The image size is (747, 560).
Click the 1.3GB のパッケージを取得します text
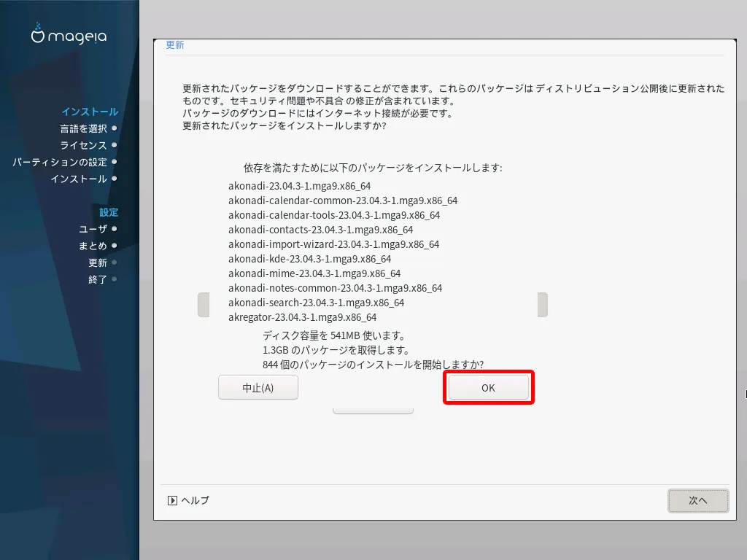click(x=336, y=351)
